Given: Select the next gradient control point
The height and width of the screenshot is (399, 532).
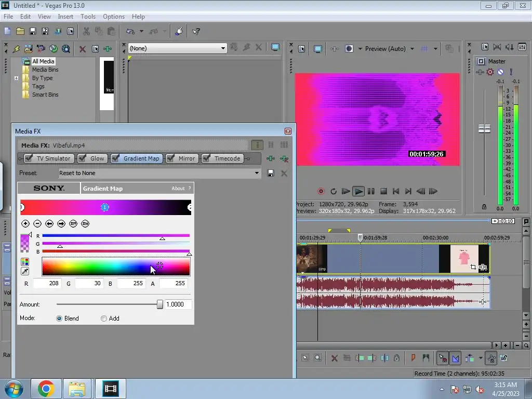Looking at the screenshot, I should pos(61,223).
